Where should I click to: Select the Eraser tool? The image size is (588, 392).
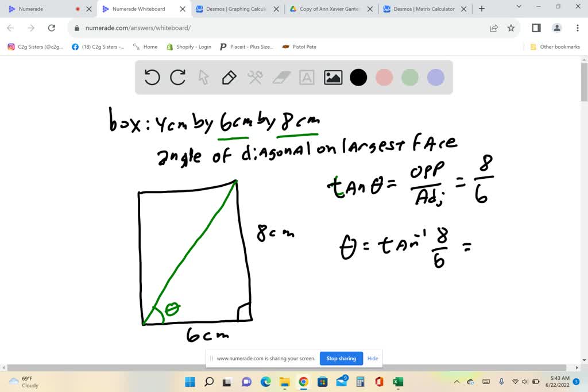click(x=281, y=77)
